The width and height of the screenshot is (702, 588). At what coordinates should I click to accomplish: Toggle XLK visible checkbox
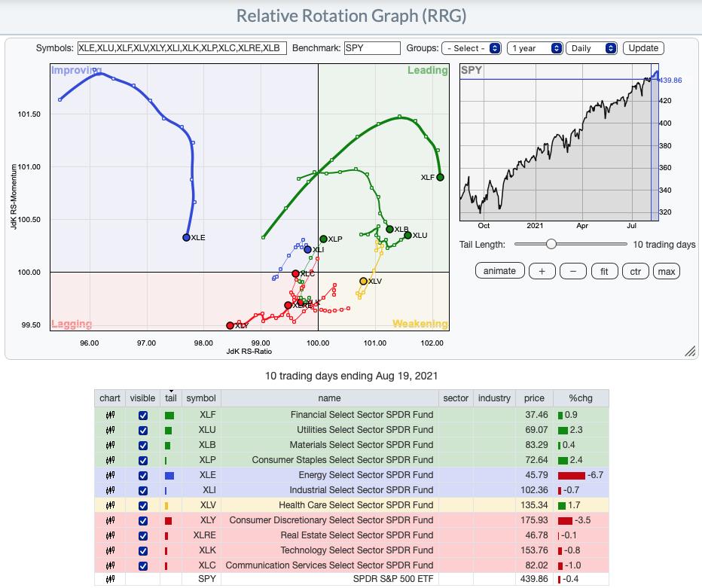click(x=143, y=551)
